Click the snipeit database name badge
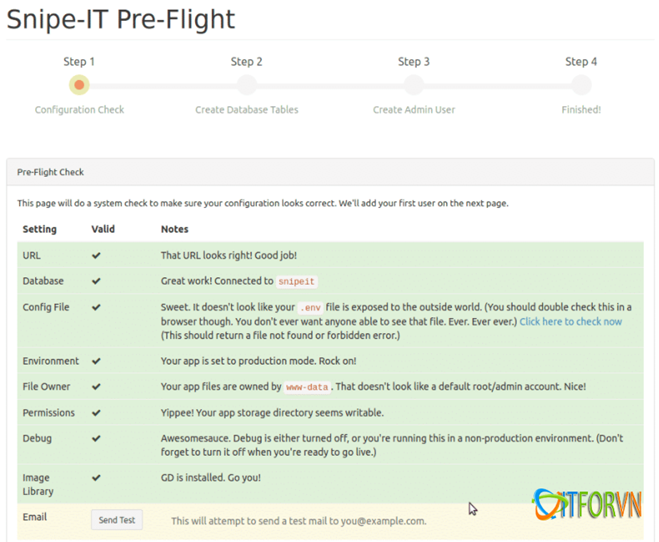This screenshot has height=542, width=659. tap(297, 282)
